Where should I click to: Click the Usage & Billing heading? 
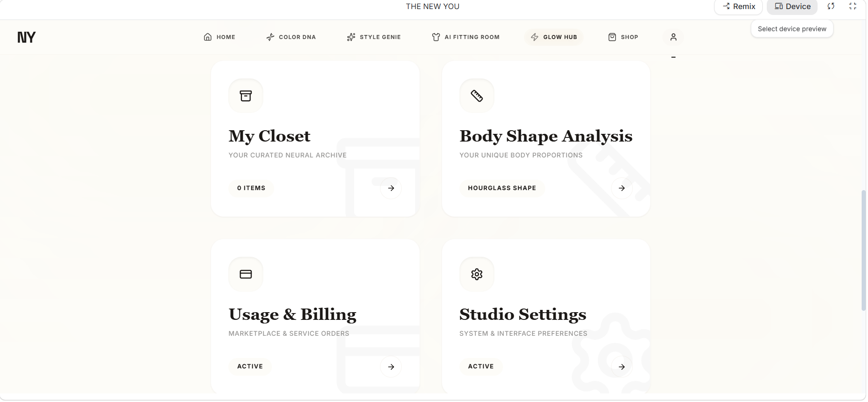pyautogui.click(x=292, y=314)
